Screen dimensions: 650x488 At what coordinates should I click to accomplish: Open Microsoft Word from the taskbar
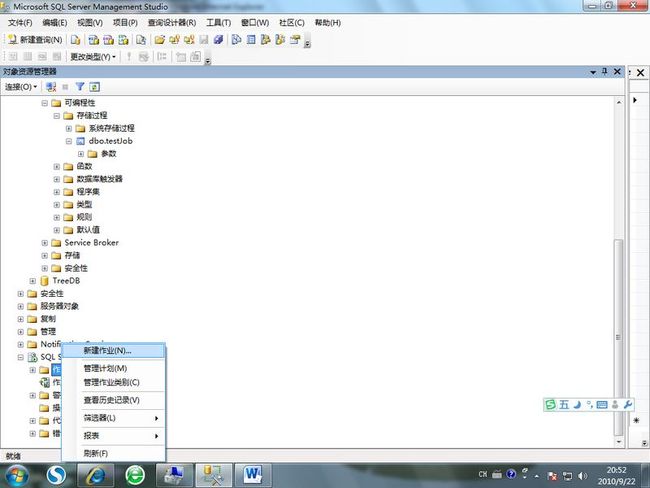pyautogui.click(x=253, y=475)
